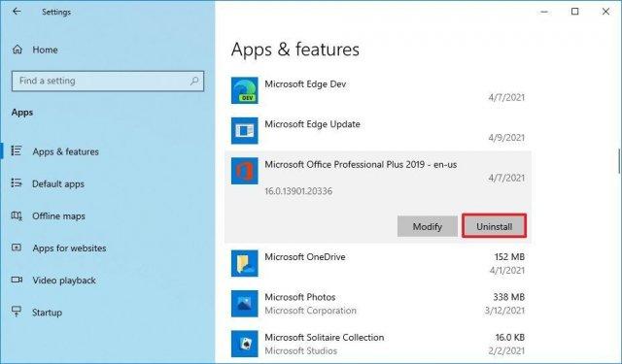Select the Microsoft Solitaire Collection entry
This screenshot has width=622, height=364.
tap(378, 344)
